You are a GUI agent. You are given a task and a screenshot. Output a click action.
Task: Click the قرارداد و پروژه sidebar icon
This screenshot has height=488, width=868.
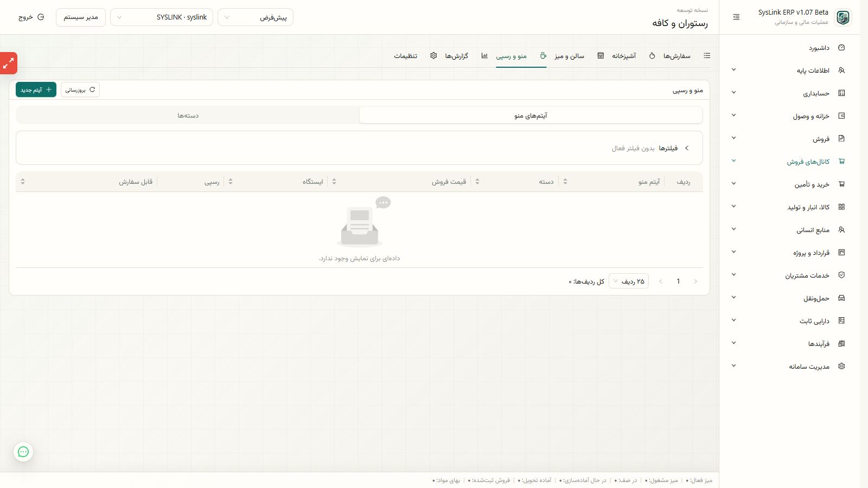[841, 253]
